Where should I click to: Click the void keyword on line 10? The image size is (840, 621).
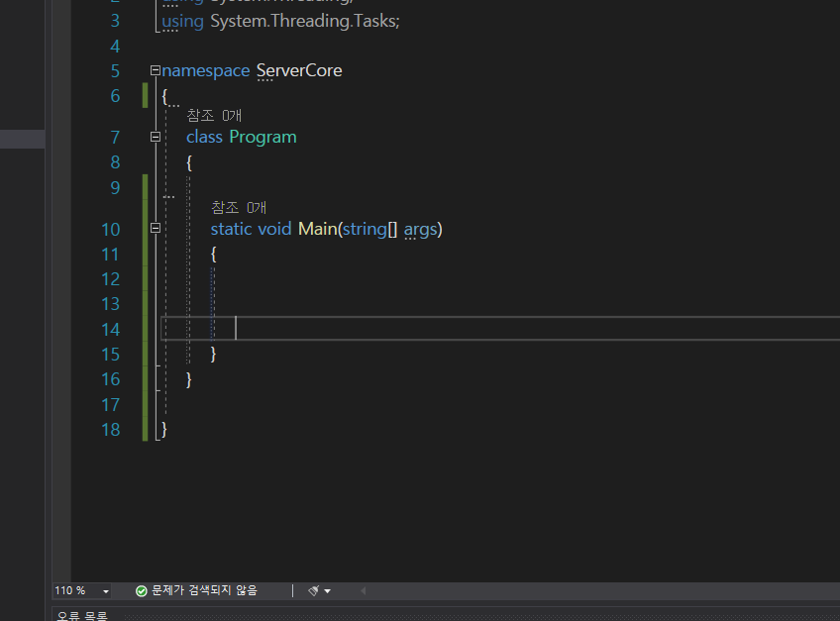(x=274, y=229)
